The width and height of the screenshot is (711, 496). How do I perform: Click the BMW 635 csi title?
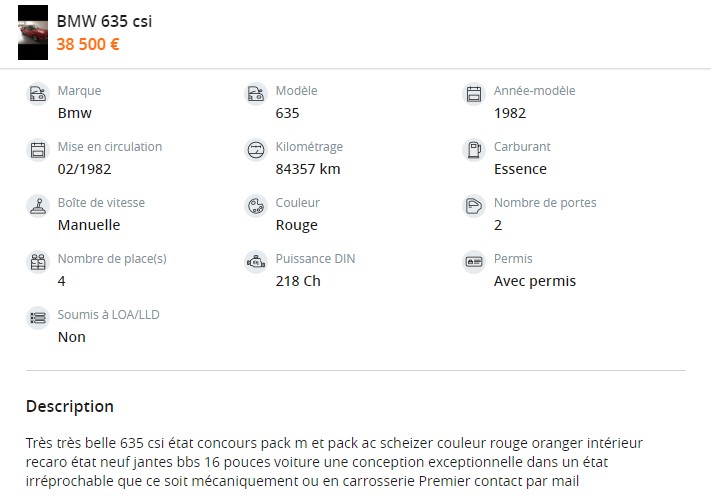coord(104,22)
